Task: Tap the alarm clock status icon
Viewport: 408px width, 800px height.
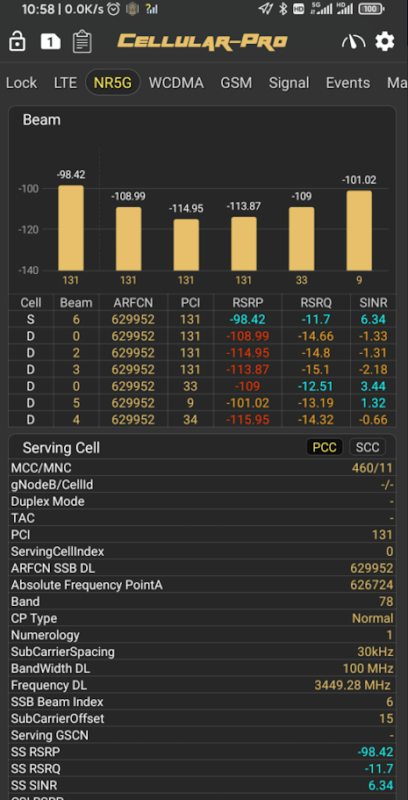Action: click(113, 9)
